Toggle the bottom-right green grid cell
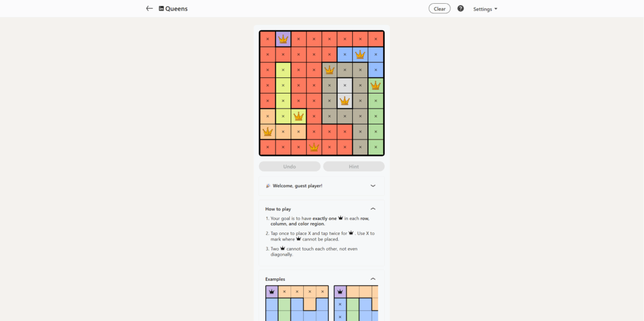 [375, 147]
